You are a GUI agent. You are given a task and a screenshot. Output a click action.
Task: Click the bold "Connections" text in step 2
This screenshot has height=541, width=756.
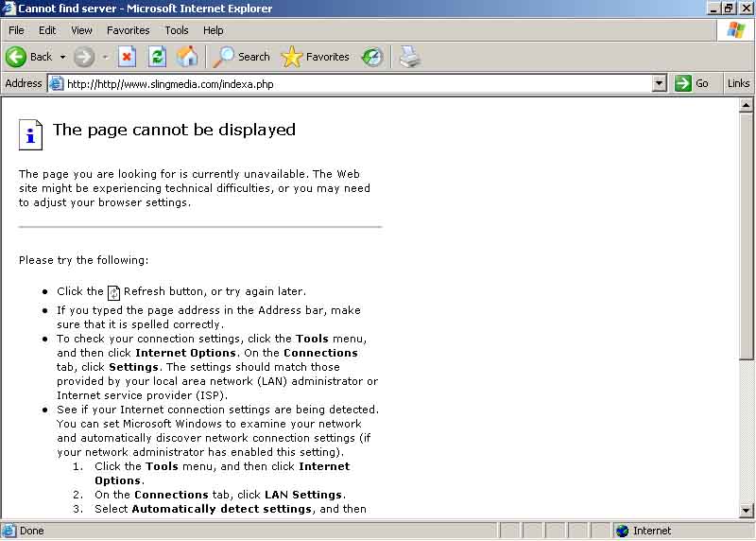[171, 495]
